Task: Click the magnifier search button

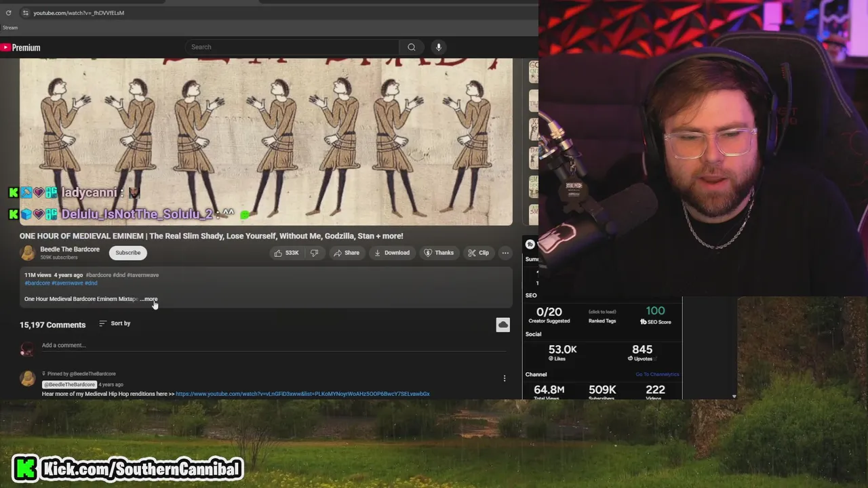Action: coord(411,47)
